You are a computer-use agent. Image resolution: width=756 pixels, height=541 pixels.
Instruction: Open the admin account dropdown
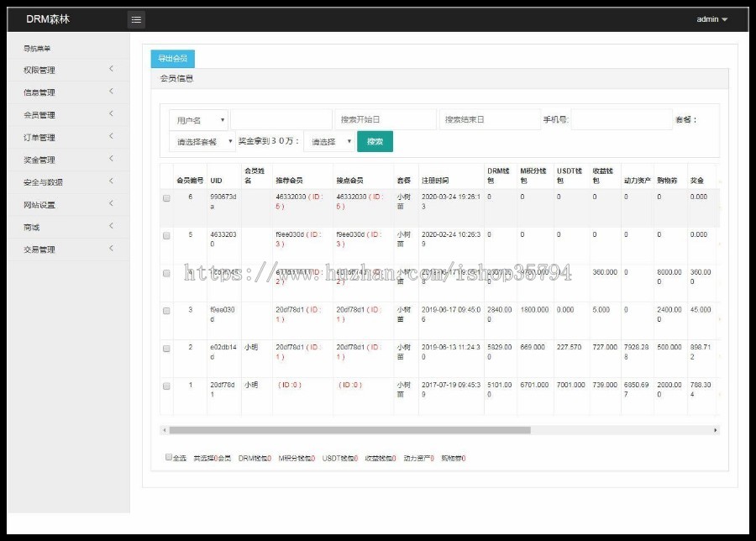click(710, 18)
